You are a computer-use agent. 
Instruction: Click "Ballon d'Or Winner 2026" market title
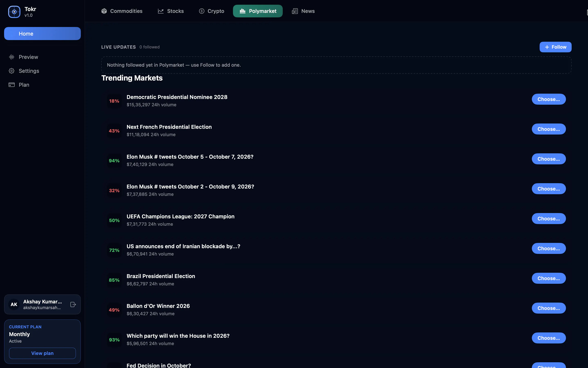click(x=158, y=306)
